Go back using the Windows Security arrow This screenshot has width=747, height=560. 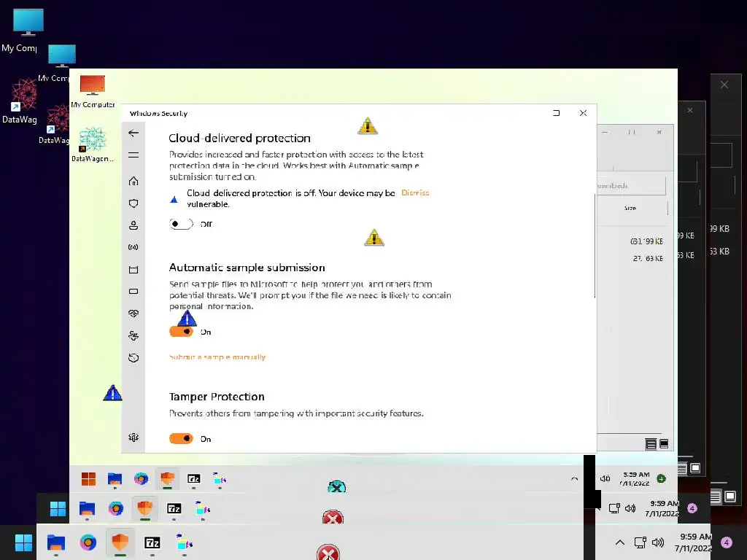(x=133, y=133)
